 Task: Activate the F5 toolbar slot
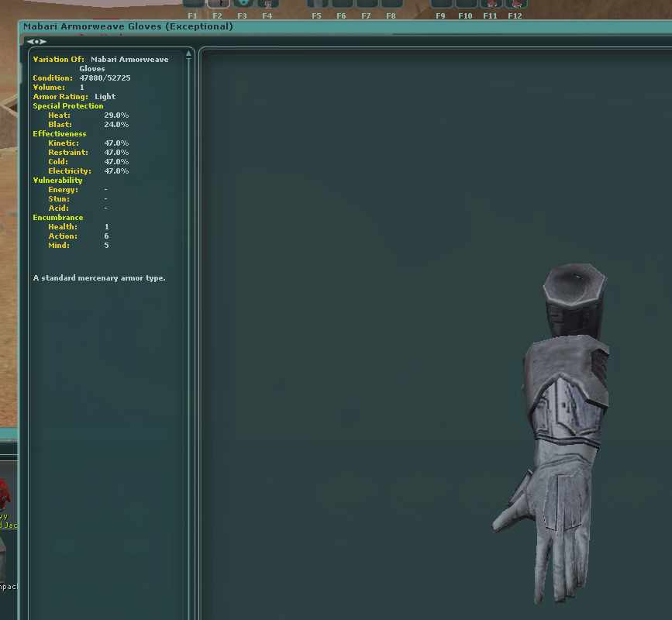(x=317, y=5)
